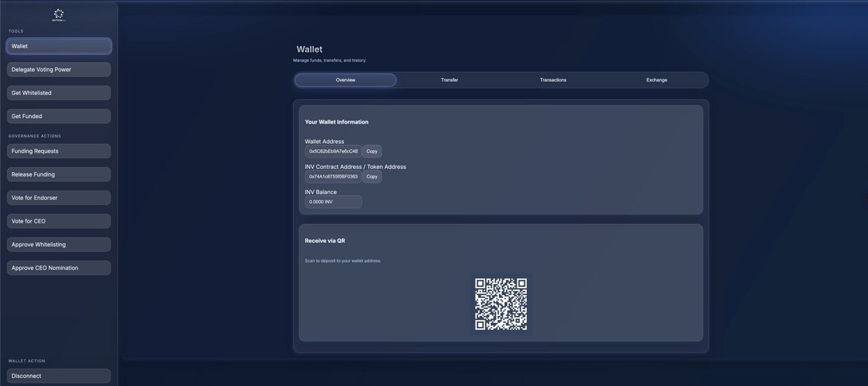Click the "GOVERNANCE ACTIONS" section label
This screenshot has width=868, height=386.
(x=35, y=136)
